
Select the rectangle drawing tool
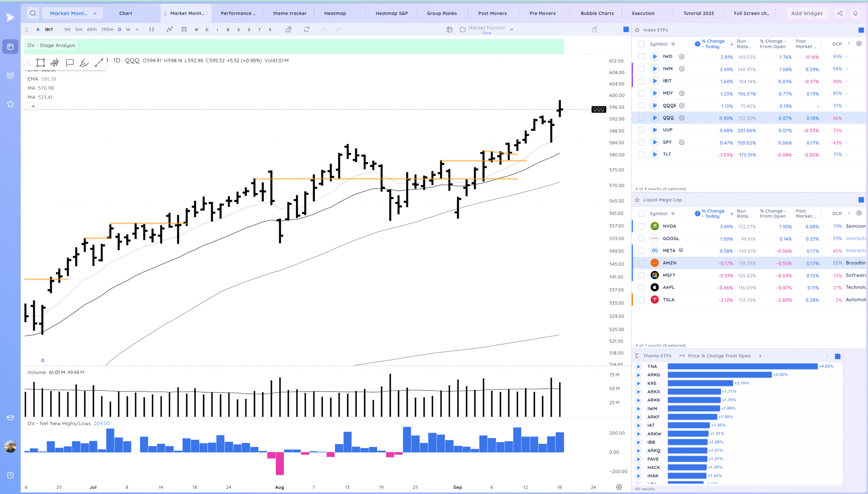click(40, 63)
